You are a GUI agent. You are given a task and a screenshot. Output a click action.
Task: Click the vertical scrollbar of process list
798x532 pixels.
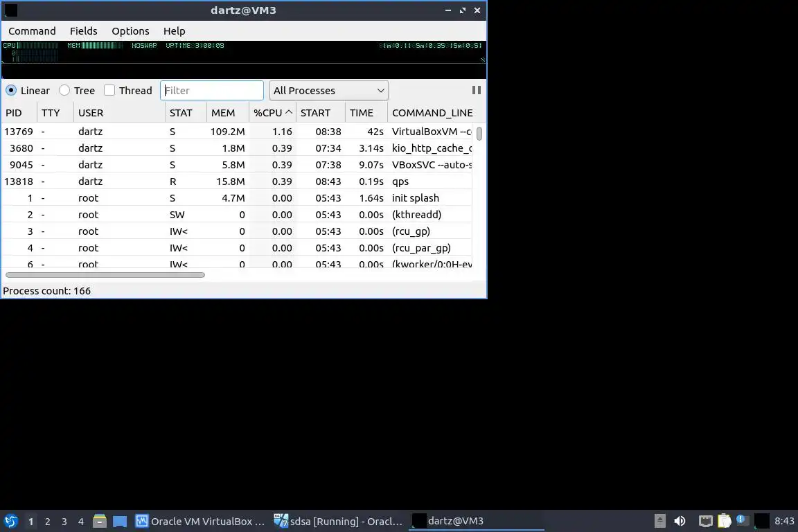pyautogui.click(x=479, y=134)
